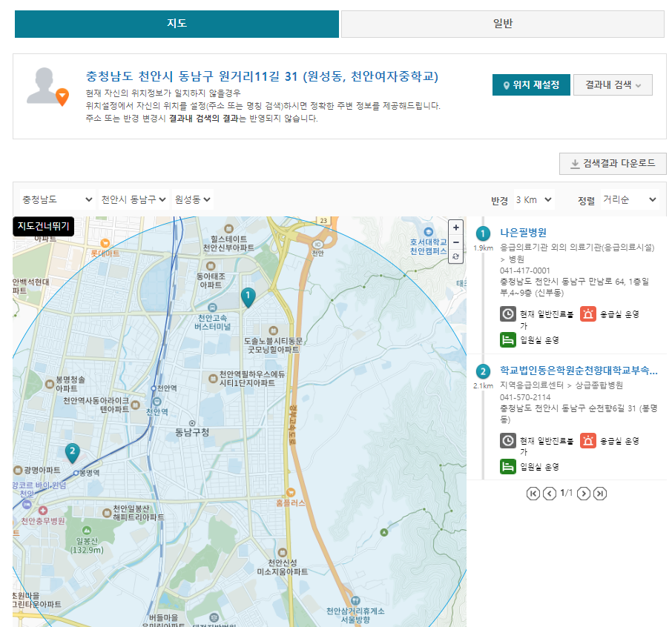Click 동남구청 label on map
This screenshot has width=672, height=627.
[x=192, y=432]
